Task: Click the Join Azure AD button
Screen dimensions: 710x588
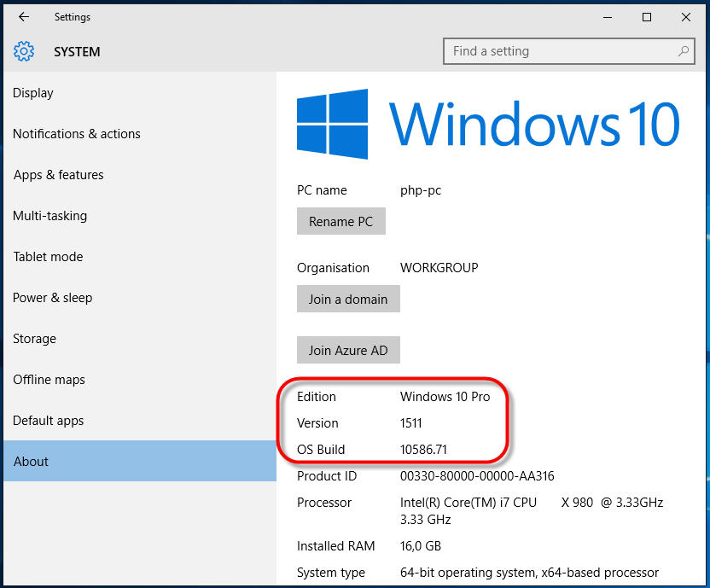Action: (348, 351)
